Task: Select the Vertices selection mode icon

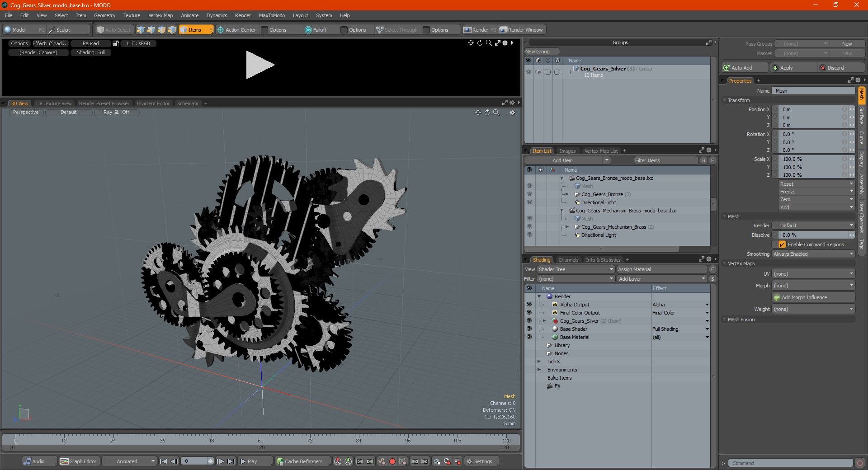Action: click(x=141, y=30)
